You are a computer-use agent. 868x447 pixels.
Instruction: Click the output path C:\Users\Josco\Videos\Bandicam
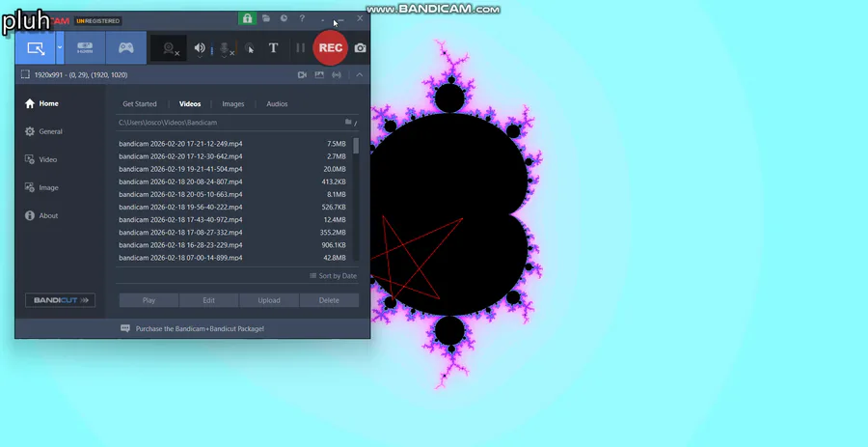point(168,123)
